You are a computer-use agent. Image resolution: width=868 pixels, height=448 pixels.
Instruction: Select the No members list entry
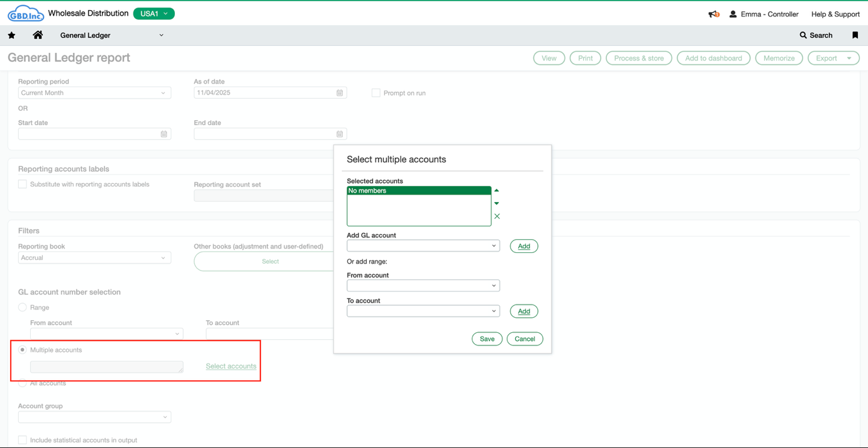coord(418,191)
